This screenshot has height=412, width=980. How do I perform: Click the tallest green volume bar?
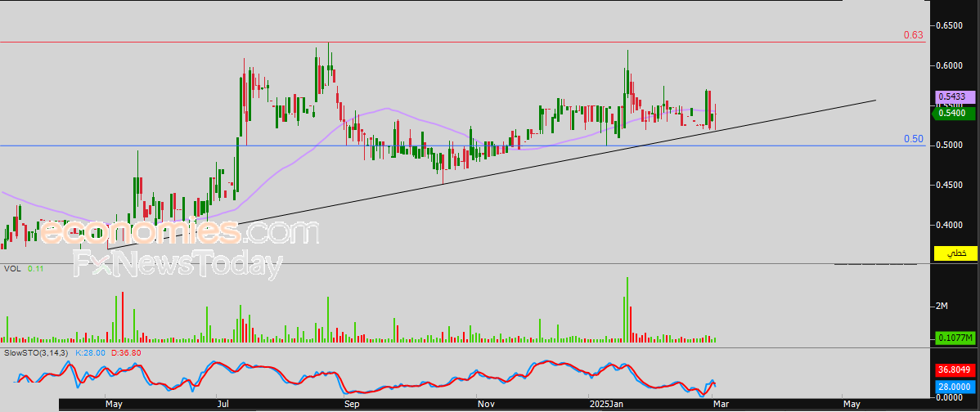627,309
